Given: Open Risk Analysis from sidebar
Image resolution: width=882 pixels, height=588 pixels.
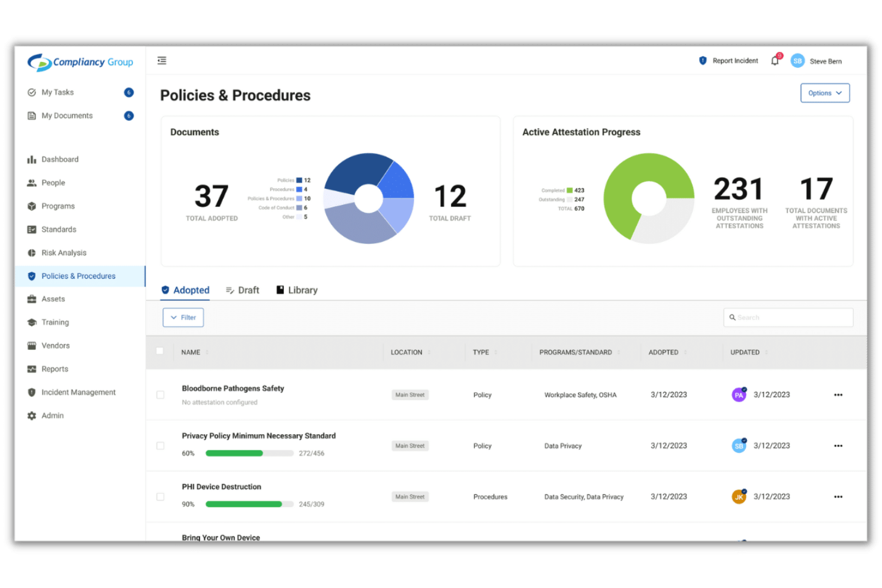Looking at the screenshot, I should (63, 253).
